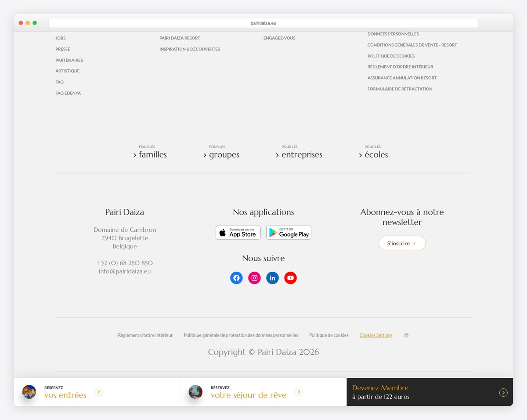
Task: Open the FAQ Edenya footer menu item
Action: (68, 93)
